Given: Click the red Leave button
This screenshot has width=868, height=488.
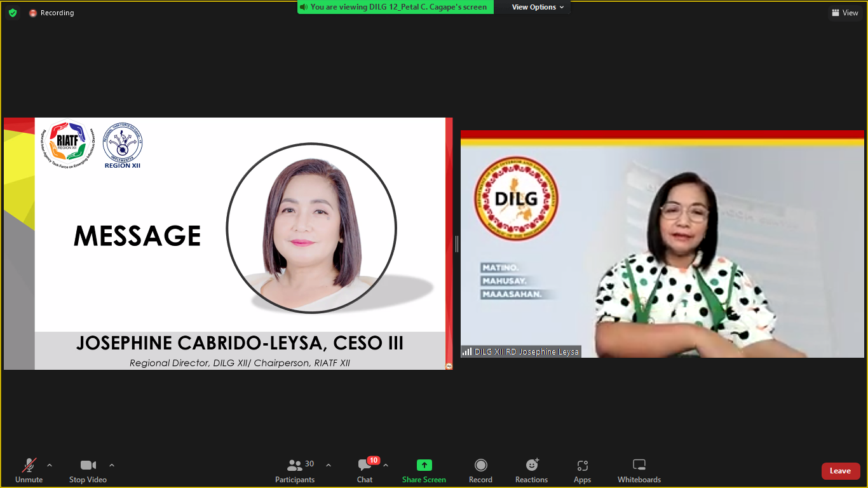Looking at the screenshot, I should (841, 471).
